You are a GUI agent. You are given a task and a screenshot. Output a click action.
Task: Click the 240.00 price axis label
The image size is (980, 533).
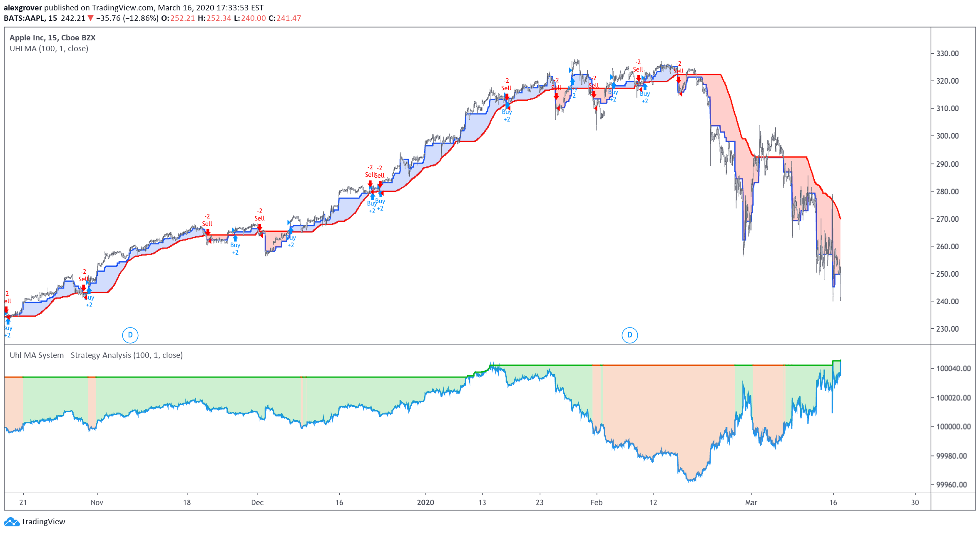947,301
